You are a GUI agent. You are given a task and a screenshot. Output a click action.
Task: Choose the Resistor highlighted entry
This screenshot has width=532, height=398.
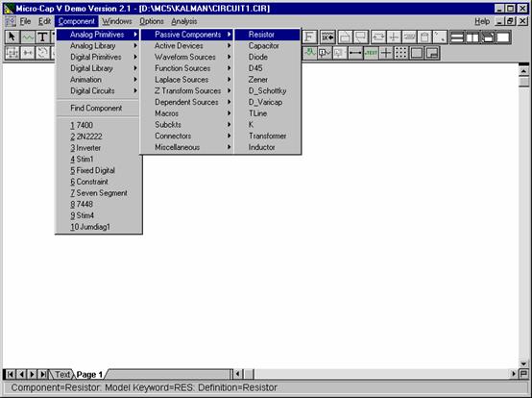[x=267, y=35]
